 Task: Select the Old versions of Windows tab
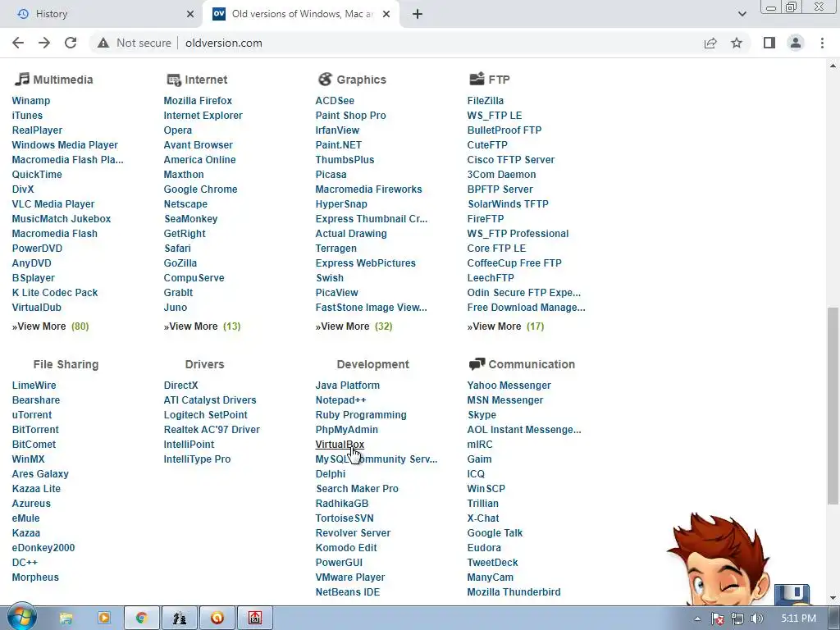coord(301,14)
